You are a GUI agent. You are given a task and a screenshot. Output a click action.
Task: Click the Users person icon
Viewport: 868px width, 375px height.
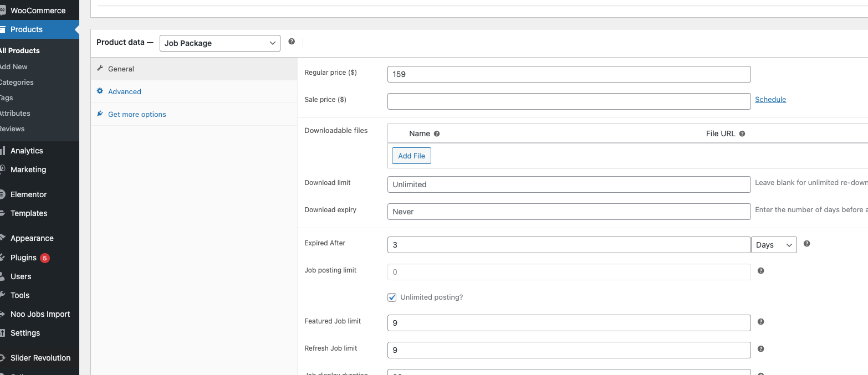coord(2,276)
